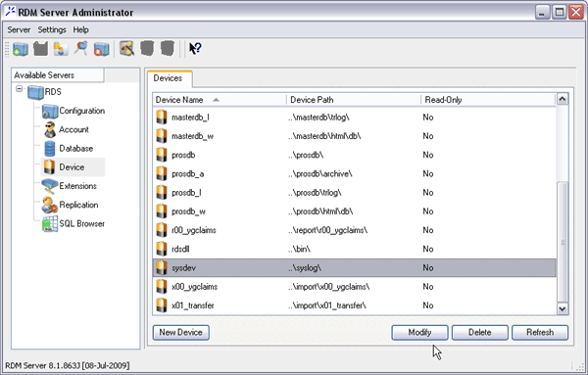Open the Help menu
This screenshot has height=375, width=588.
click(x=80, y=29)
